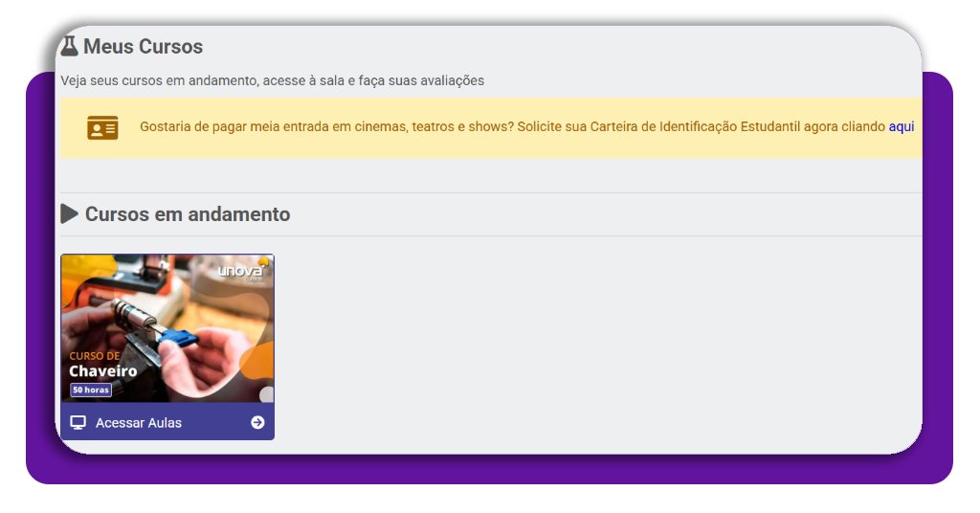This screenshot has height=513, width=980.
Task: Click the flask icon beside Meus Cursos
Action: coord(69,46)
